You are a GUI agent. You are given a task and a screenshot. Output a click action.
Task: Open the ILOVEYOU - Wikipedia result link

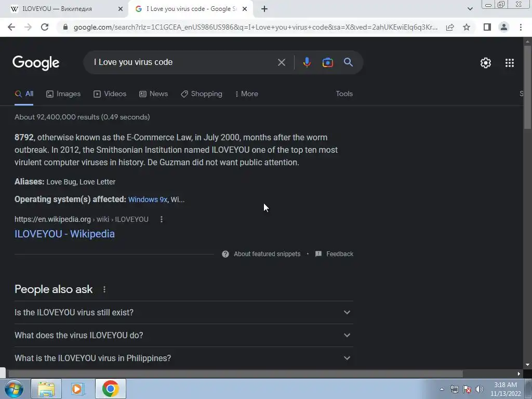pos(64,234)
